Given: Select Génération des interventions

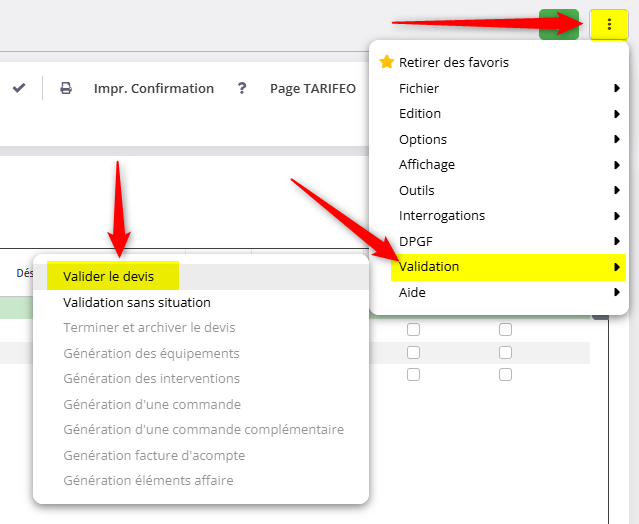Looking at the screenshot, I should (201, 379).
